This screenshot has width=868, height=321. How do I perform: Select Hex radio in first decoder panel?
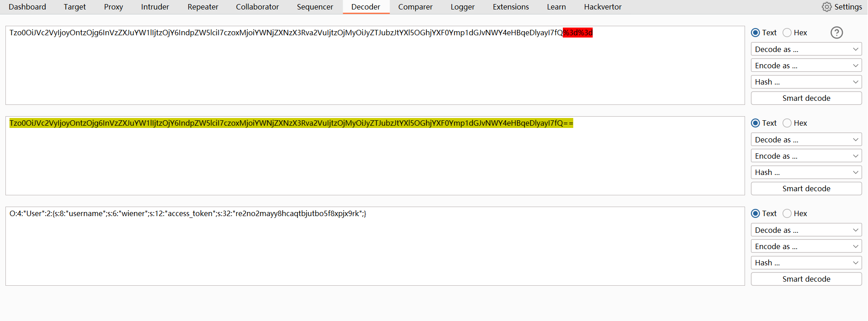tap(787, 33)
